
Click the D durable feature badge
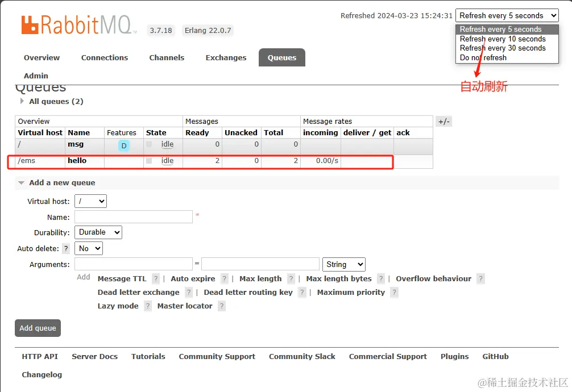click(x=124, y=146)
